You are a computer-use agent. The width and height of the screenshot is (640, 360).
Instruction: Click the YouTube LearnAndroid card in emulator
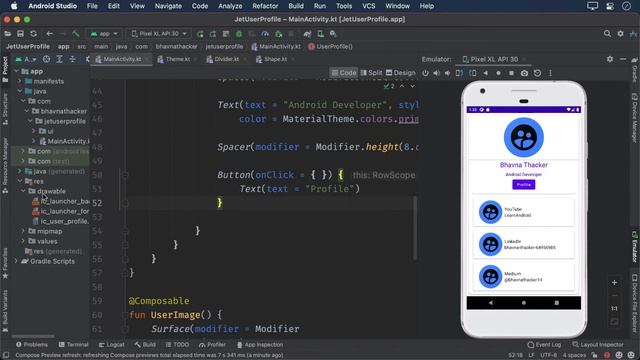pos(524,212)
